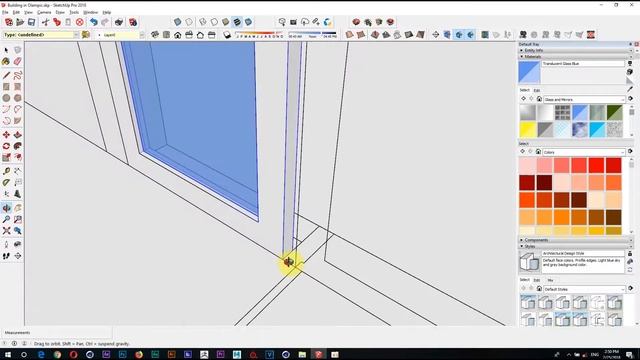This screenshot has height=360, width=640.
Task: Switch to Wireframe face style
Action: click(203, 22)
